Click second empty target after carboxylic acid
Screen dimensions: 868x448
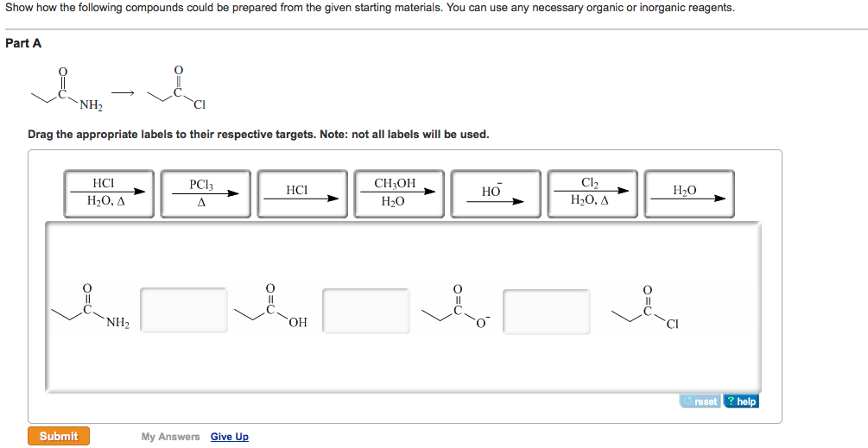(366, 311)
